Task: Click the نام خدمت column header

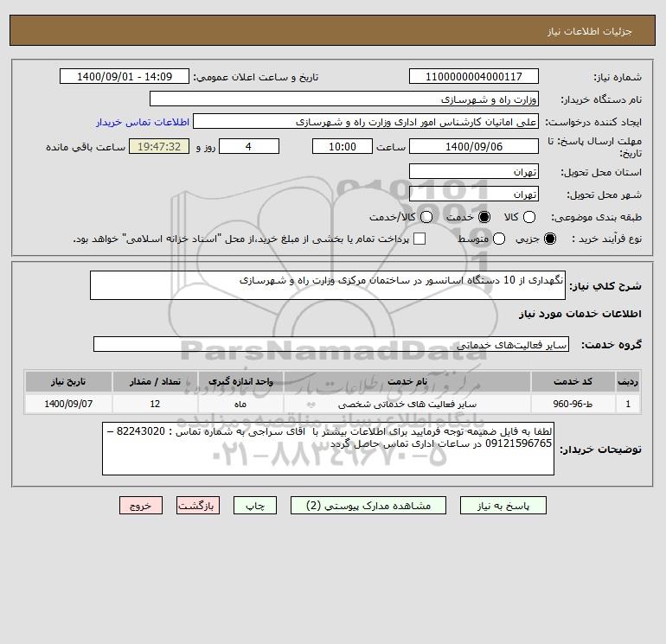Action: click(407, 381)
